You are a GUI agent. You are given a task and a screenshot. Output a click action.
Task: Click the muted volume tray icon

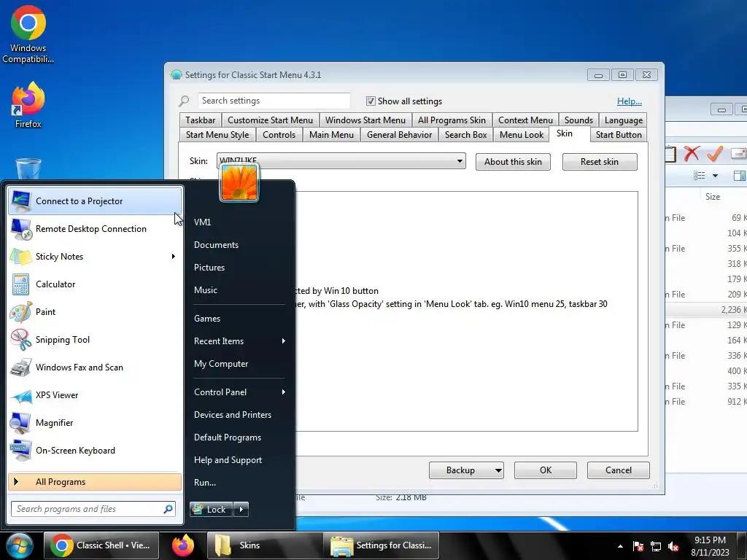[x=673, y=547]
